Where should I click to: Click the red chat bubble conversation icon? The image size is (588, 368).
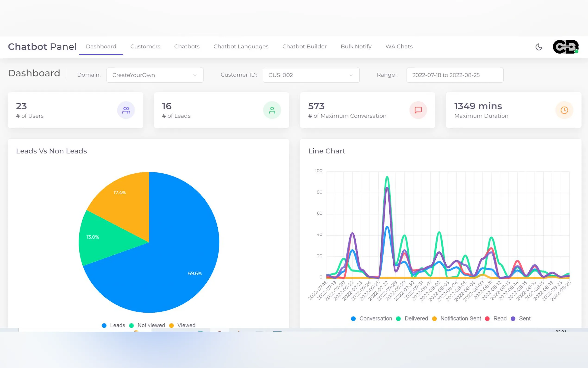418,110
